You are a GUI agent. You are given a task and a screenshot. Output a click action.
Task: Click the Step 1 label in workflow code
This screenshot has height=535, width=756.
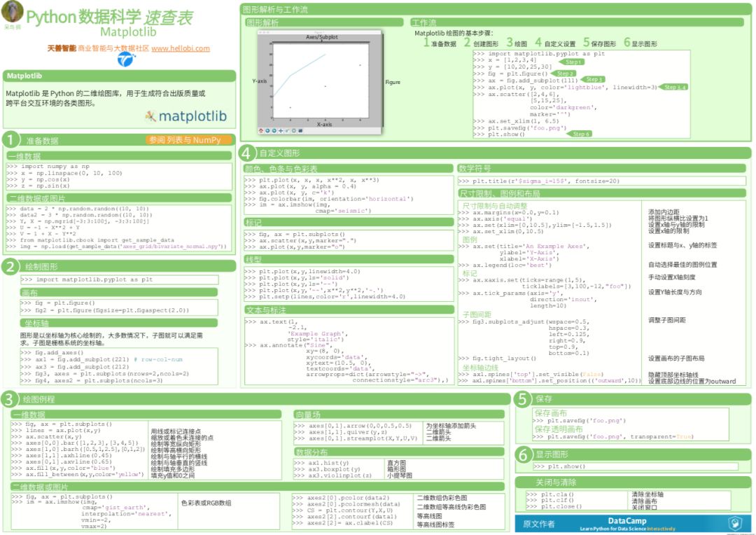[x=573, y=62]
